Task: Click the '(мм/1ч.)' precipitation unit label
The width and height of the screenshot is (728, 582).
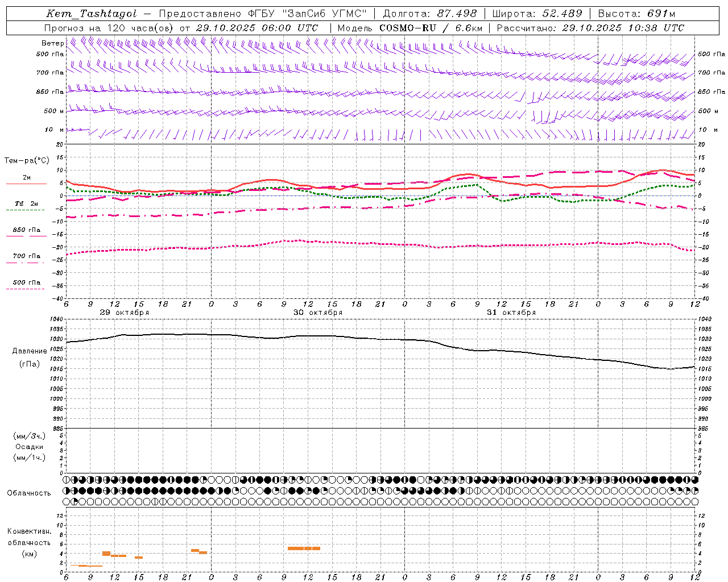Action: pyautogui.click(x=30, y=458)
